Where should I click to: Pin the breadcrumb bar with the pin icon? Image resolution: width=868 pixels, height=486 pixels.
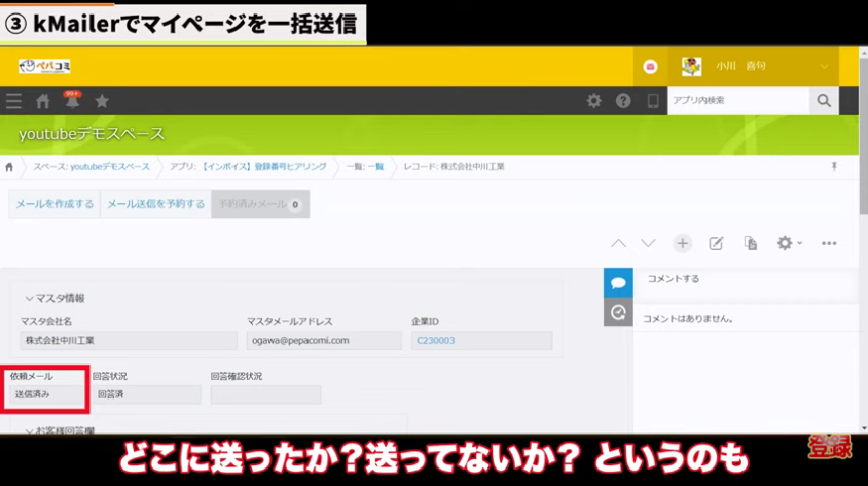834,167
